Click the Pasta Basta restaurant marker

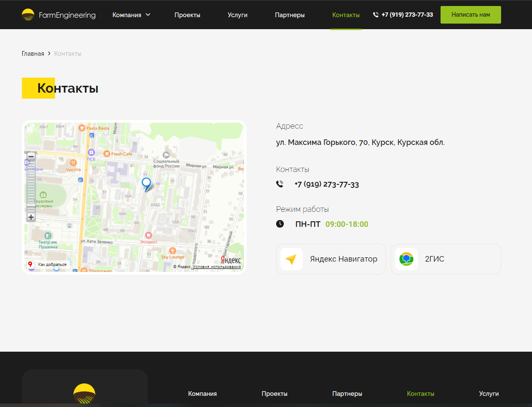coord(82,128)
